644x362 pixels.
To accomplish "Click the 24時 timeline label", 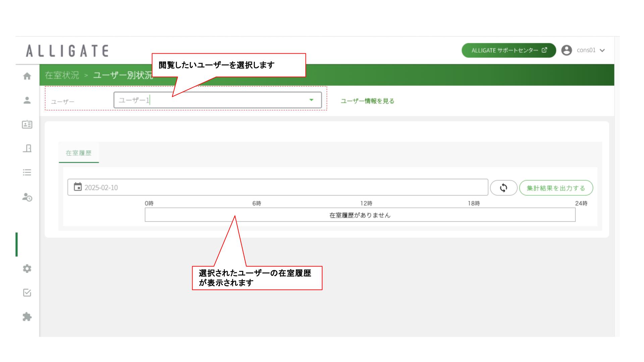I will [581, 203].
